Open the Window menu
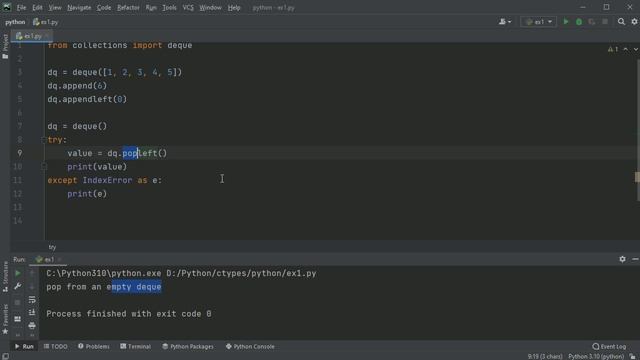640x360 pixels. [210, 8]
